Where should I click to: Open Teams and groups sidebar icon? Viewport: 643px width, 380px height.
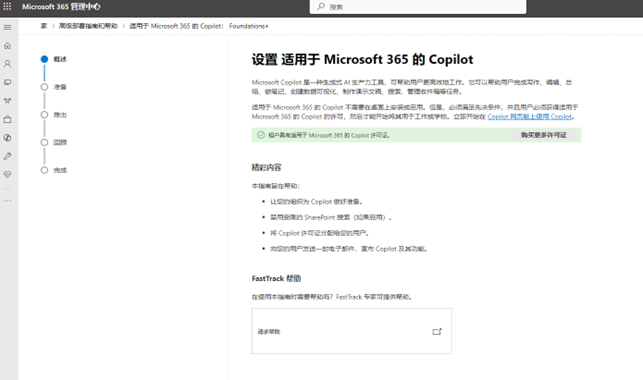click(x=7, y=101)
